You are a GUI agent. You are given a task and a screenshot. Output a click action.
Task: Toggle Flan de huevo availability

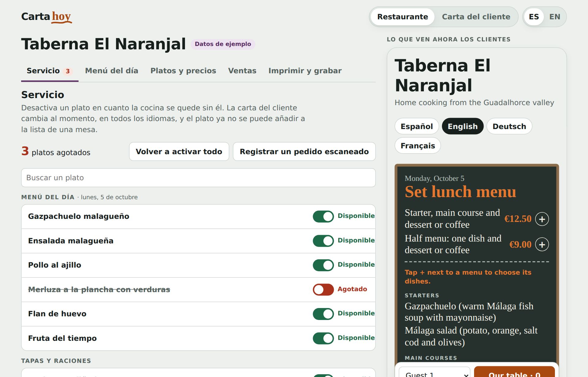click(x=323, y=314)
